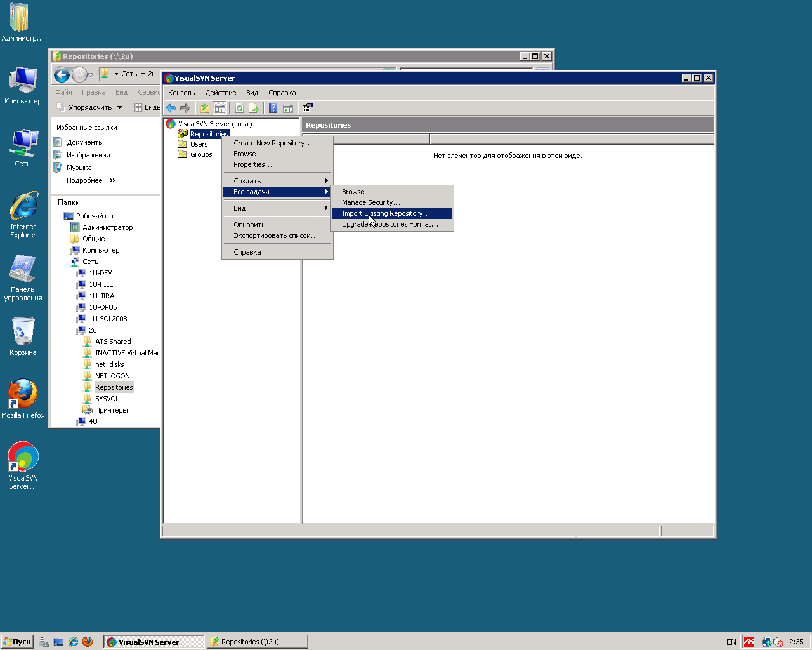Open the Файл menu in Explorer window

63,92
